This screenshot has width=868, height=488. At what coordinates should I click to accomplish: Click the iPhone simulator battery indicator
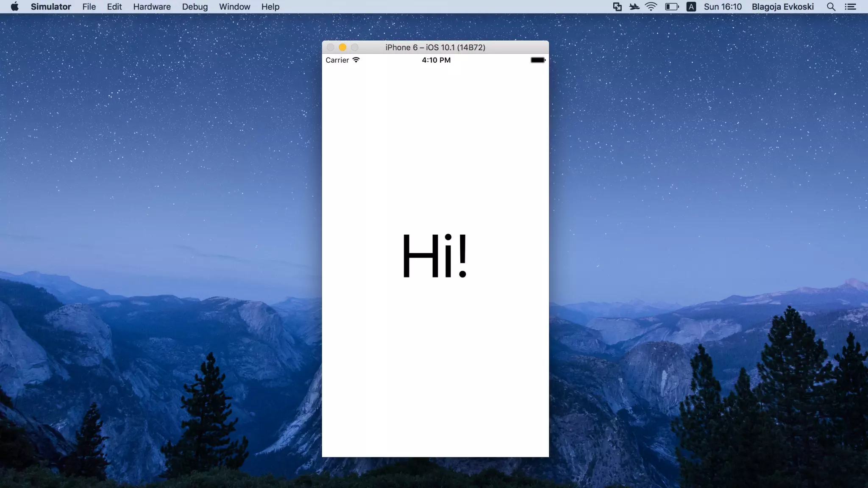tap(538, 60)
